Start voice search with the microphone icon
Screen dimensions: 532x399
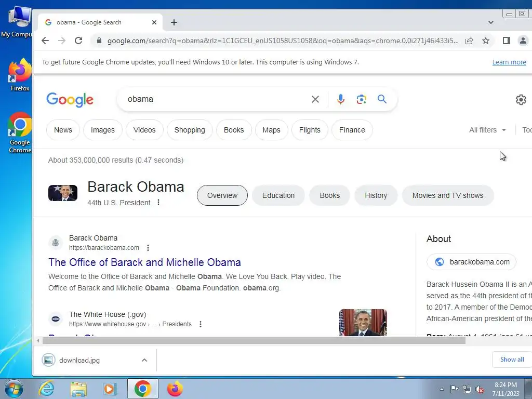pos(341,99)
